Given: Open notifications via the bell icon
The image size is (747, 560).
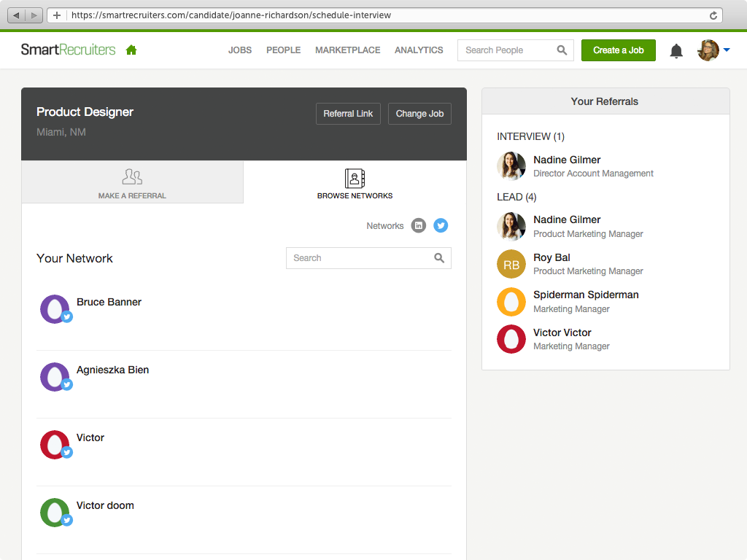Looking at the screenshot, I should tap(676, 50).
